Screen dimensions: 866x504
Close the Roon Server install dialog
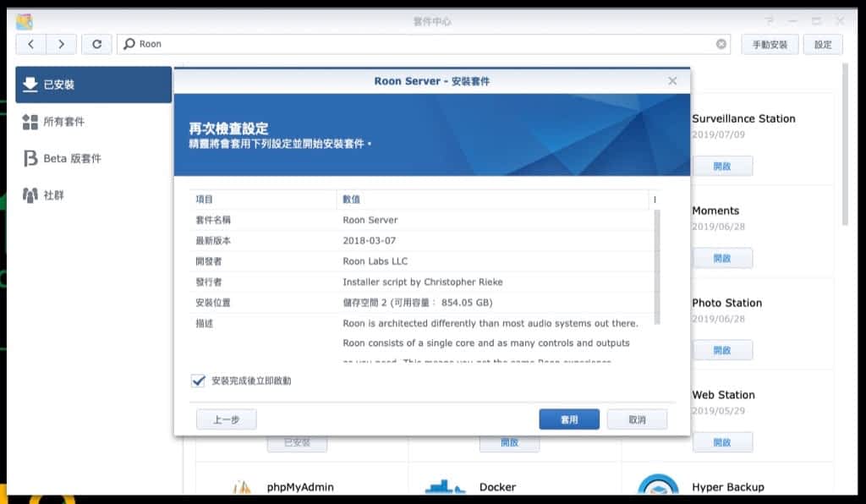[672, 81]
